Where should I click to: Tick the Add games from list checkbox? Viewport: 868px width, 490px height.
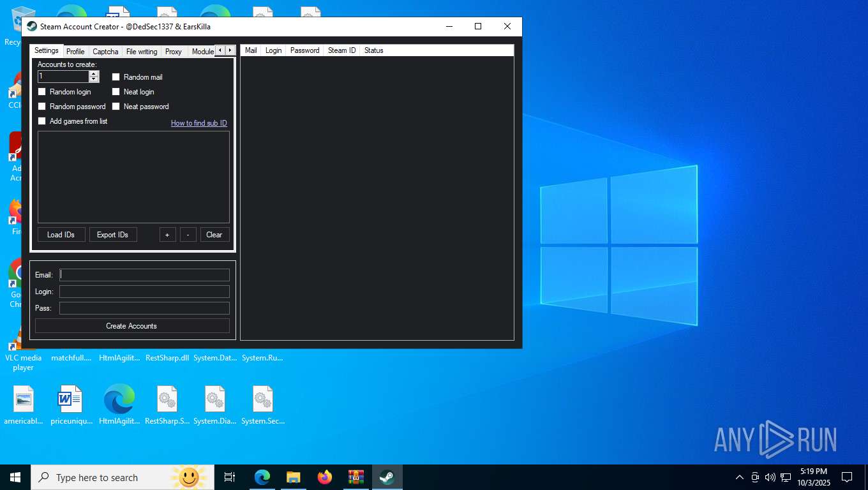[42, 121]
